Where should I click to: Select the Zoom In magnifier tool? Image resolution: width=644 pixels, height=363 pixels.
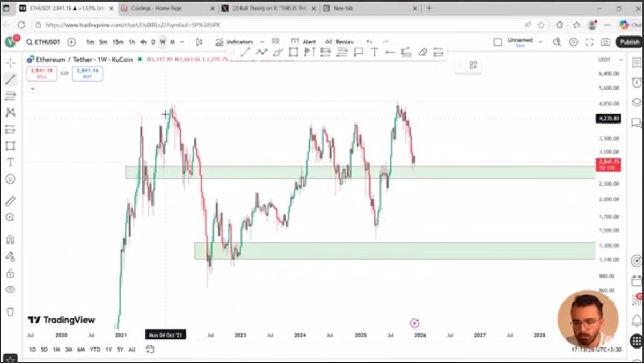click(10, 217)
